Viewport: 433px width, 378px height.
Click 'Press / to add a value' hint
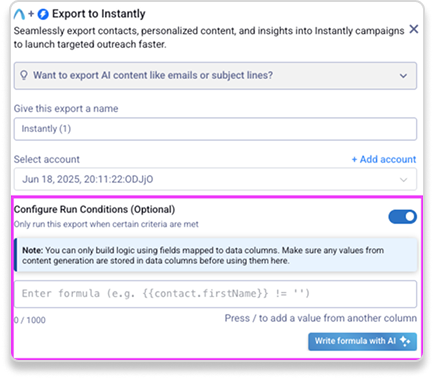[321, 318]
